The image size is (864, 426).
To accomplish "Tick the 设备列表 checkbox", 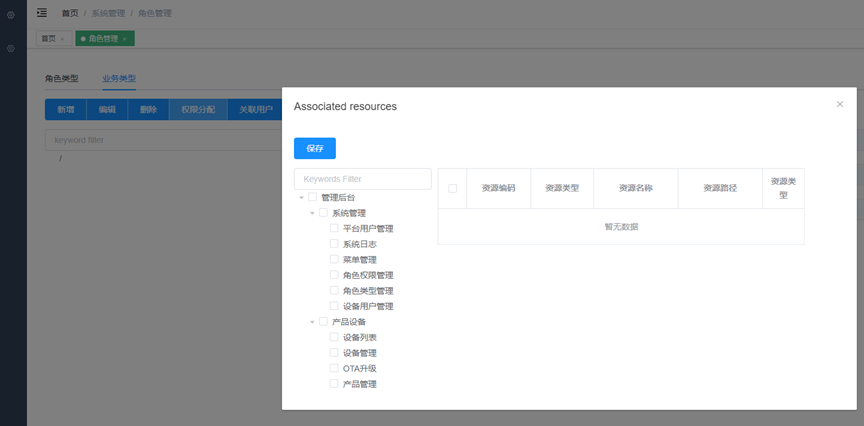I will pyautogui.click(x=334, y=337).
